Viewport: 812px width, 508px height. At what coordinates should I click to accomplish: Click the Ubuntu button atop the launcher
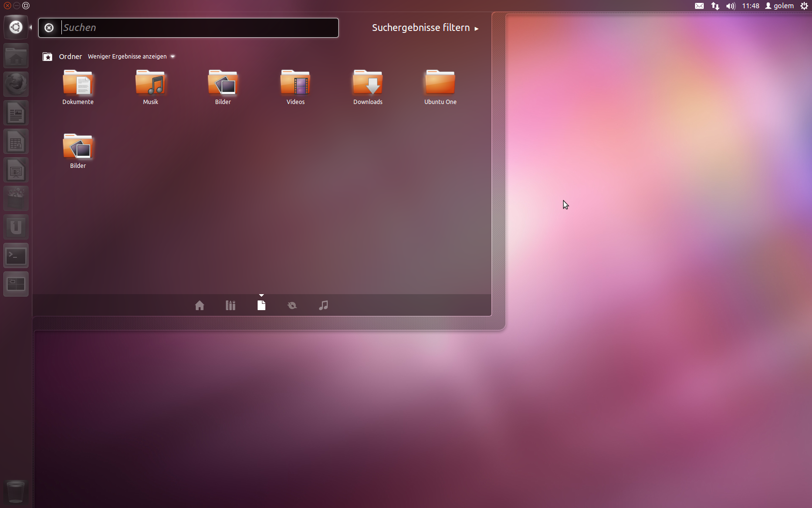(x=15, y=27)
